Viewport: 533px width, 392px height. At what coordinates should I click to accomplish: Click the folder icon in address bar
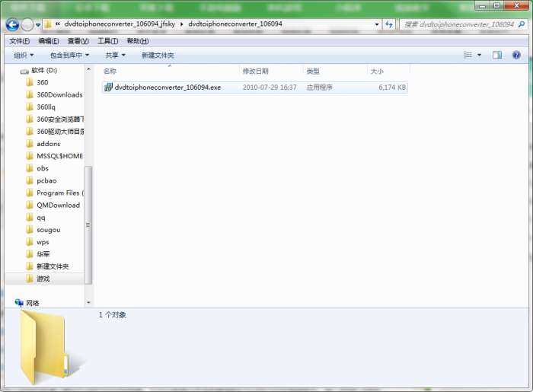pos(48,24)
